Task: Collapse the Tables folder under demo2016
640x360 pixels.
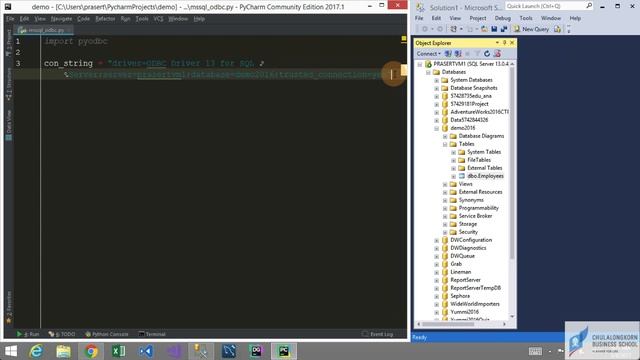Action: 445,144
